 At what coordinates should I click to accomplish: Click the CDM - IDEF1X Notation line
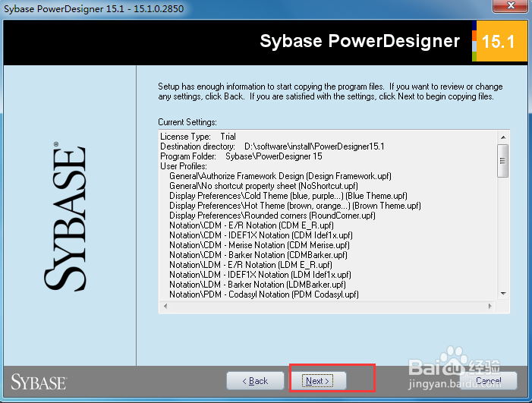(261, 235)
